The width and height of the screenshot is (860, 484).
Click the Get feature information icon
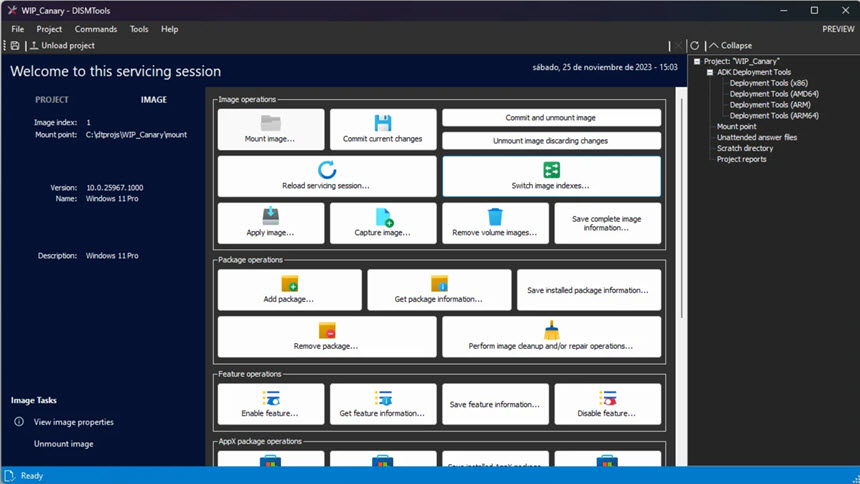pos(383,398)
